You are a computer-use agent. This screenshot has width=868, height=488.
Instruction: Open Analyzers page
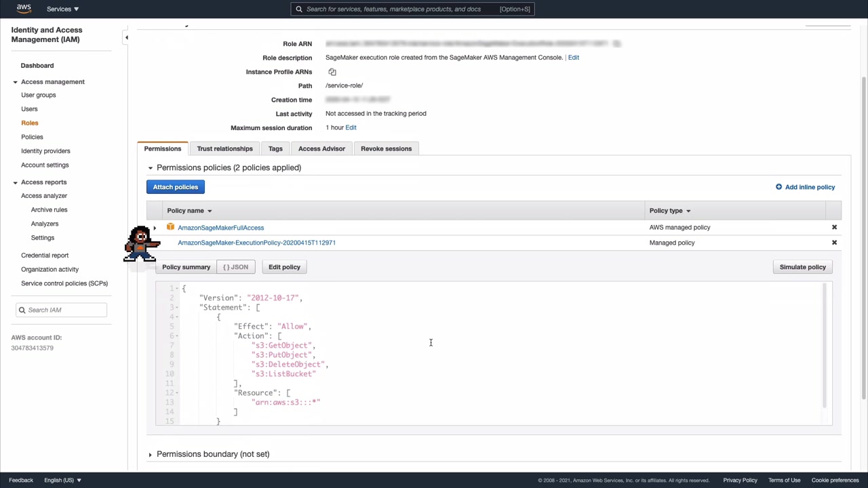click(x=45, y=224)
